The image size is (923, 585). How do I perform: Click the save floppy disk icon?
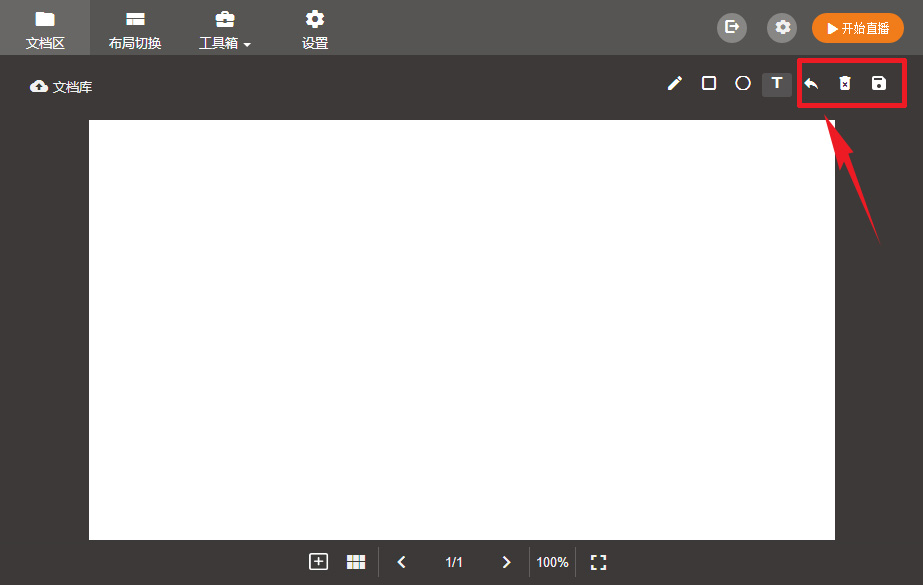pos(879,84)
